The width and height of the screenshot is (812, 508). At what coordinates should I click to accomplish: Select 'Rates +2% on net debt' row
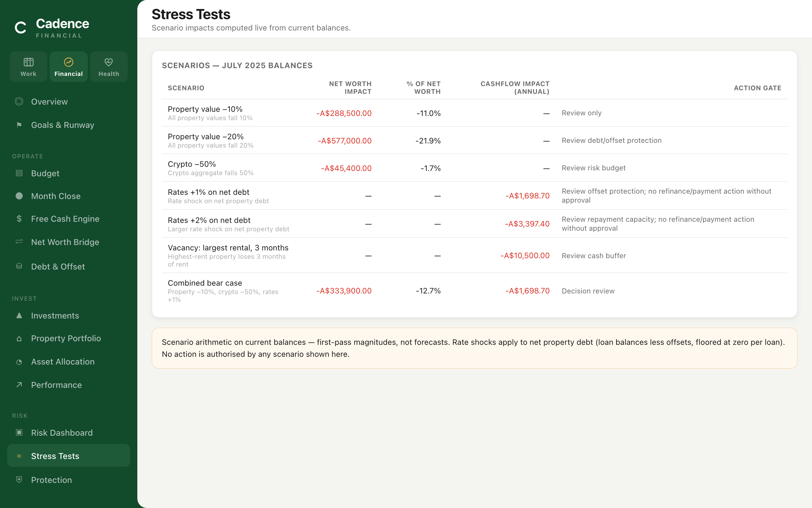coord(474,224)
